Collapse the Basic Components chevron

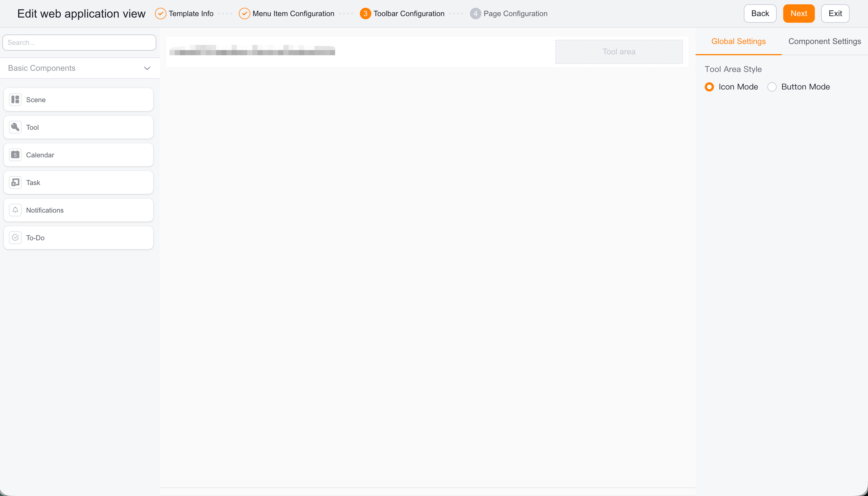[x=147, y=68]
